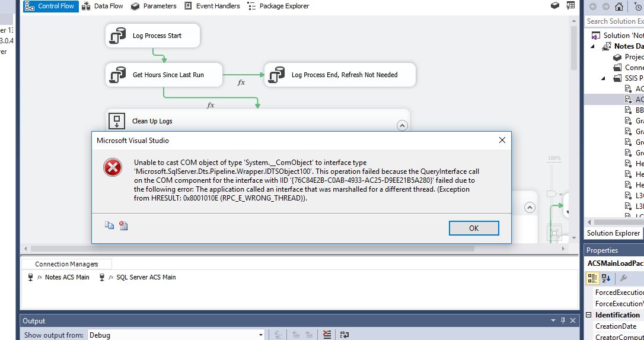Image resolution: width=644 pixels, height=340 pixels.
Task: Click the SSIS Toolbox icon in designer
Action: [555, 6]
